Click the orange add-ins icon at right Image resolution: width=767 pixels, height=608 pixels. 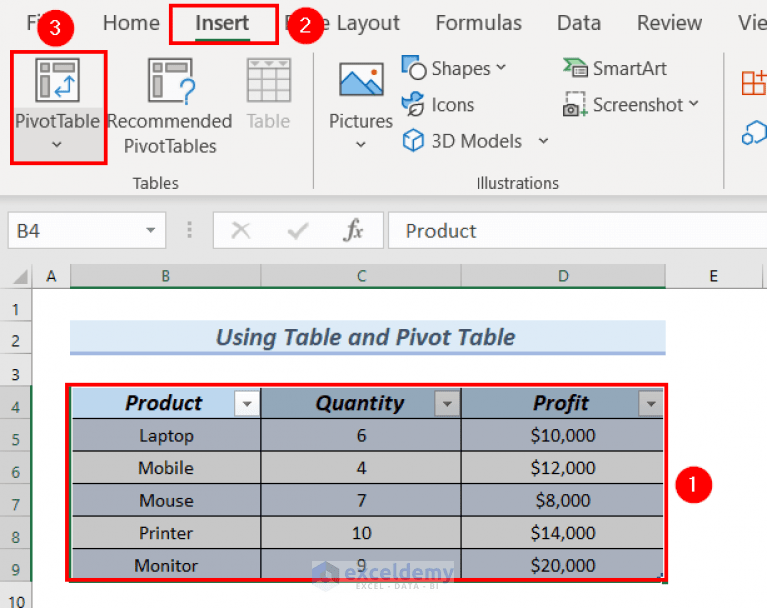click(x=753, y=82)
